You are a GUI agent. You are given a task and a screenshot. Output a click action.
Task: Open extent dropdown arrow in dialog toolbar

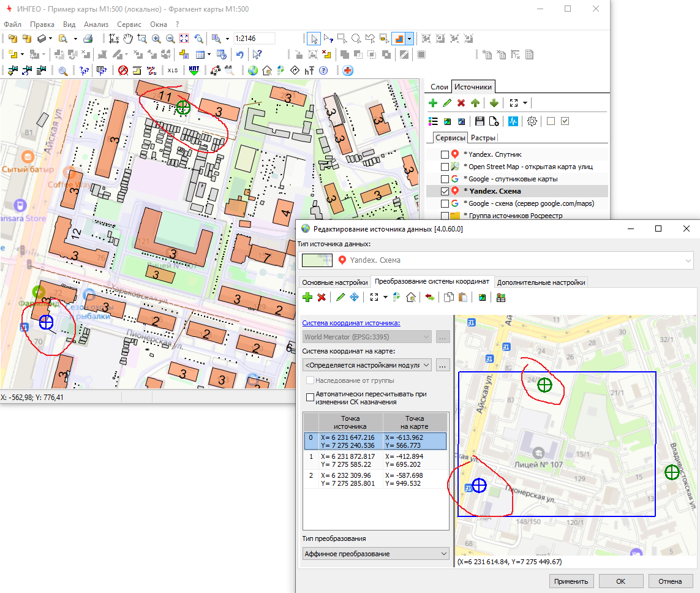pyautogui.click(x=385, y=297)
